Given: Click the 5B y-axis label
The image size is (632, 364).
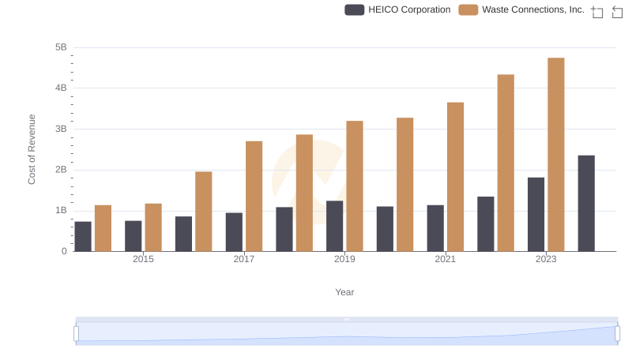Looking at the screenshot, I should point(61,47).
